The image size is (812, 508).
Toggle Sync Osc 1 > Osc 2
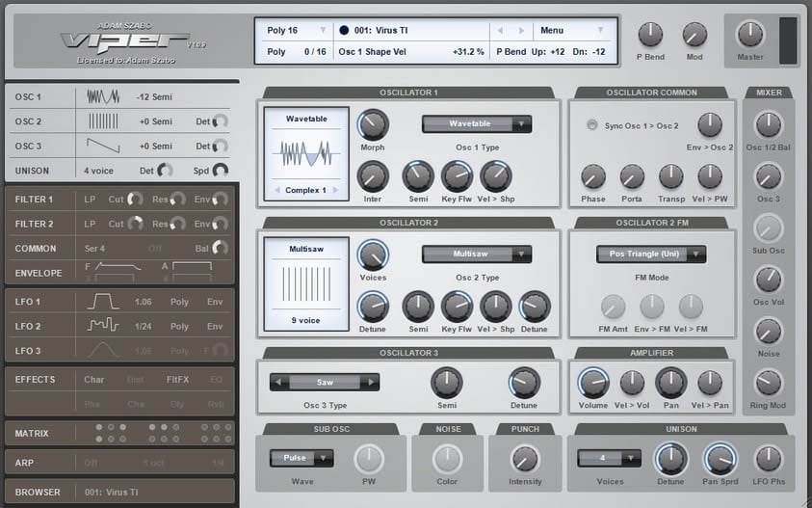pos(592,125)
